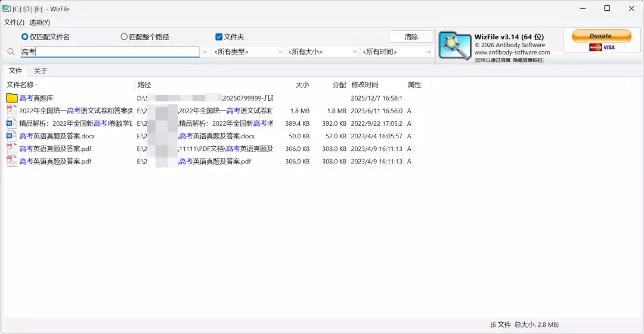
Task: Open the <所有类型> file type dropdown
Action: pos(248,52)
